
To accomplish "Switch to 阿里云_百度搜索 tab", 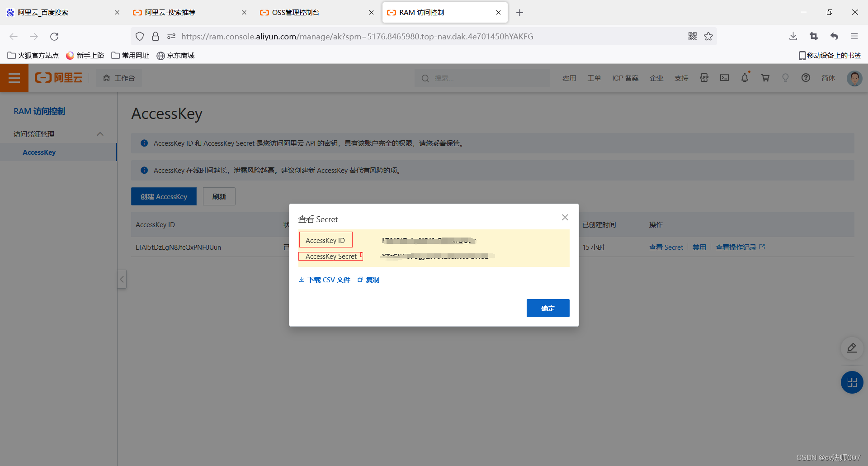I will pos(63,13).
